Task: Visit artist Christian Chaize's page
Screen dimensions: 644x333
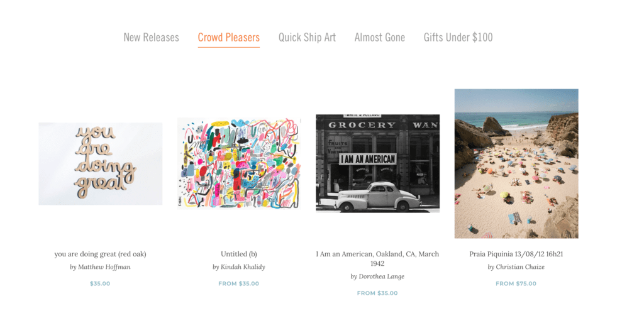Action: (516, 267)
